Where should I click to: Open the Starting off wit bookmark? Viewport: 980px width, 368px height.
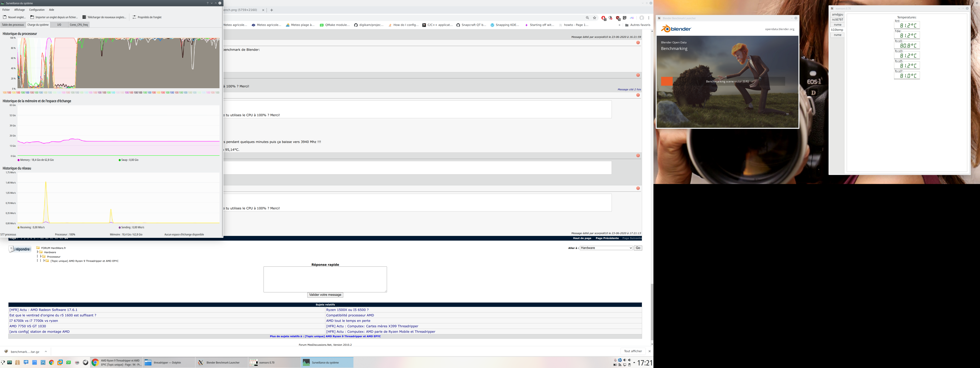[x=539, y=25]
